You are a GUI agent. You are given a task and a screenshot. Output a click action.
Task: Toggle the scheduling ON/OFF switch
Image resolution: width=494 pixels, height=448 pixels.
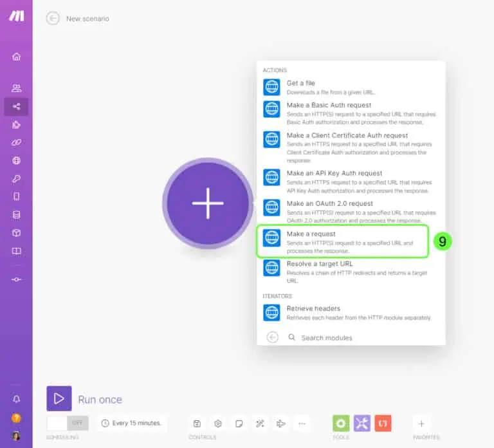[68, 423]
